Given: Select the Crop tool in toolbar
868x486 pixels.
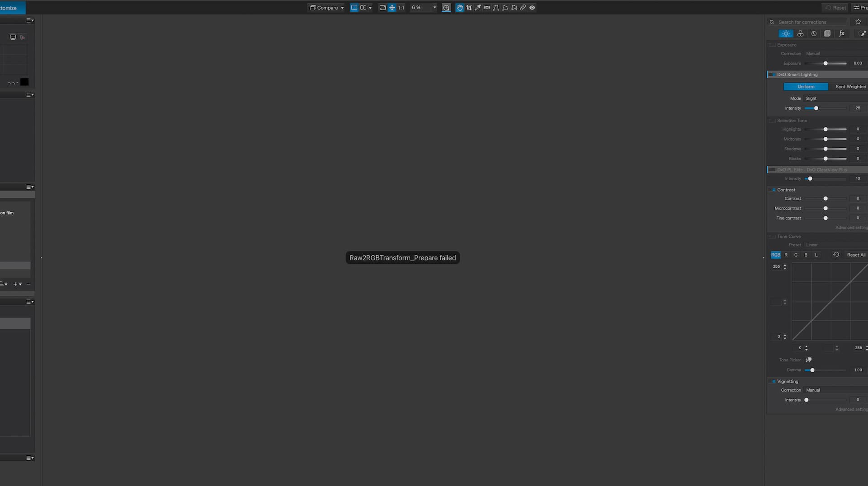Looking at the screenshot, I should tap(469, 8).
